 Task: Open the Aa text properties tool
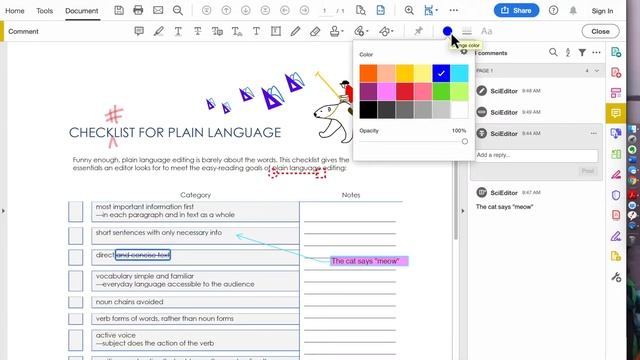(487, 31)
